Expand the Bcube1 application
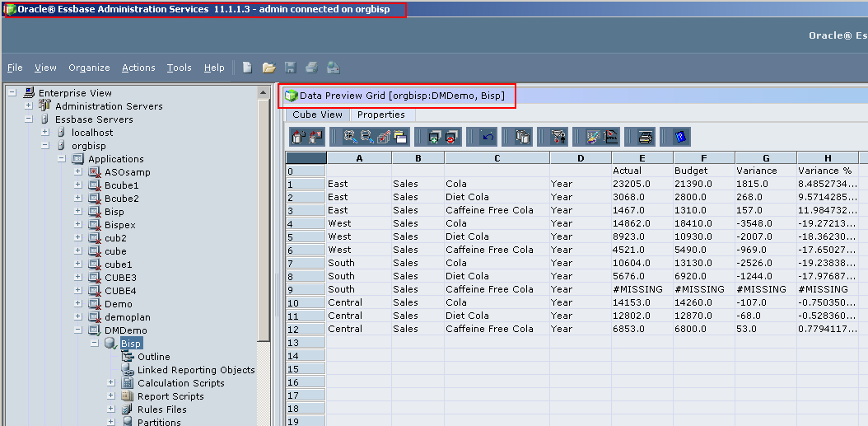Screen dimensions: 868x426 tap(78, 185)
